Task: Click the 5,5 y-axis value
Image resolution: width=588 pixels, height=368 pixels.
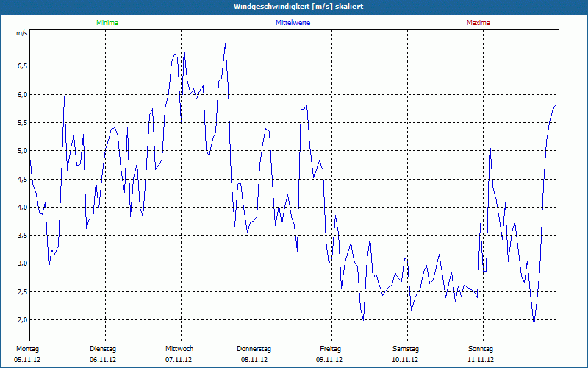Action: pyautogui.click(x=23, y=122)
